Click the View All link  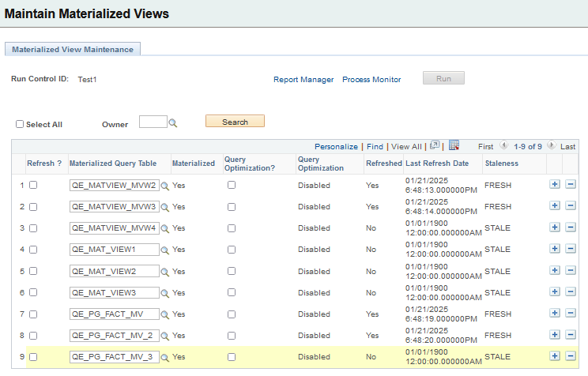(406, 147)
